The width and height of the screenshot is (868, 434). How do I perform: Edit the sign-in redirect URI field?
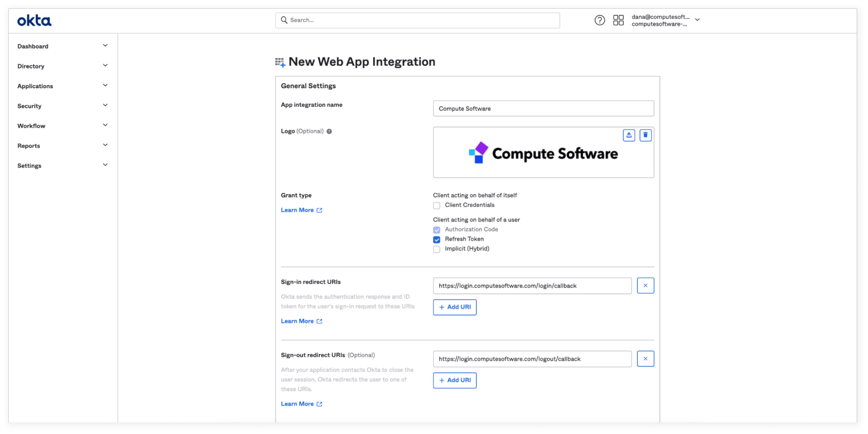[532, 286]
